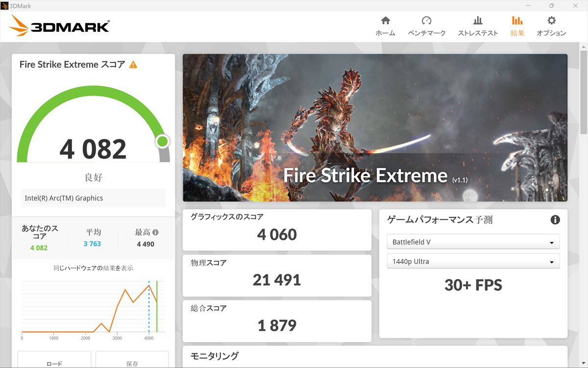Click the physics score value 21 491
This screenshot has height=368, width=588.
pyautogui.click(x=277, y=280)
